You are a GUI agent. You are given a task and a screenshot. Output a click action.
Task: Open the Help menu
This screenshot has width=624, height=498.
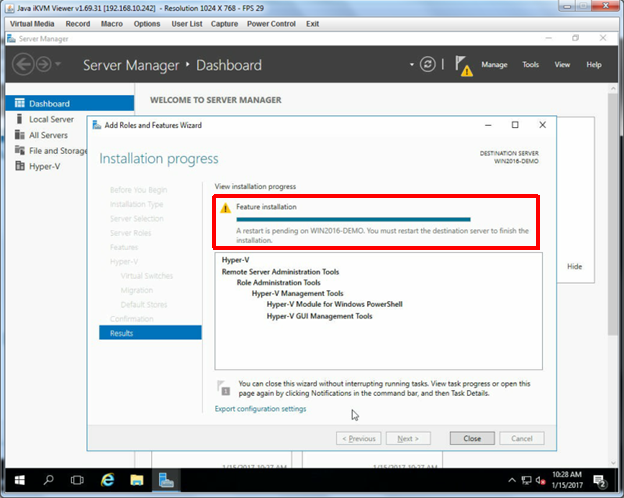tap(594, 64)
